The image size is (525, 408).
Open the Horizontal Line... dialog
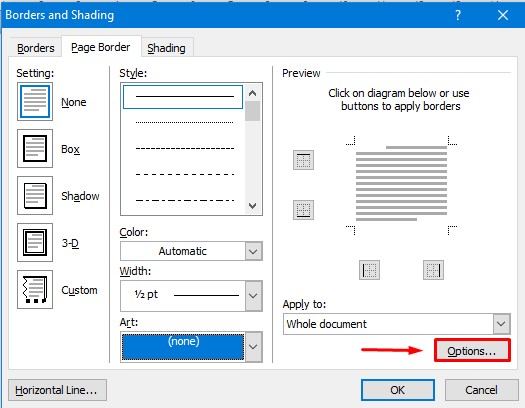pyautogui.click(x=57, y=390)
